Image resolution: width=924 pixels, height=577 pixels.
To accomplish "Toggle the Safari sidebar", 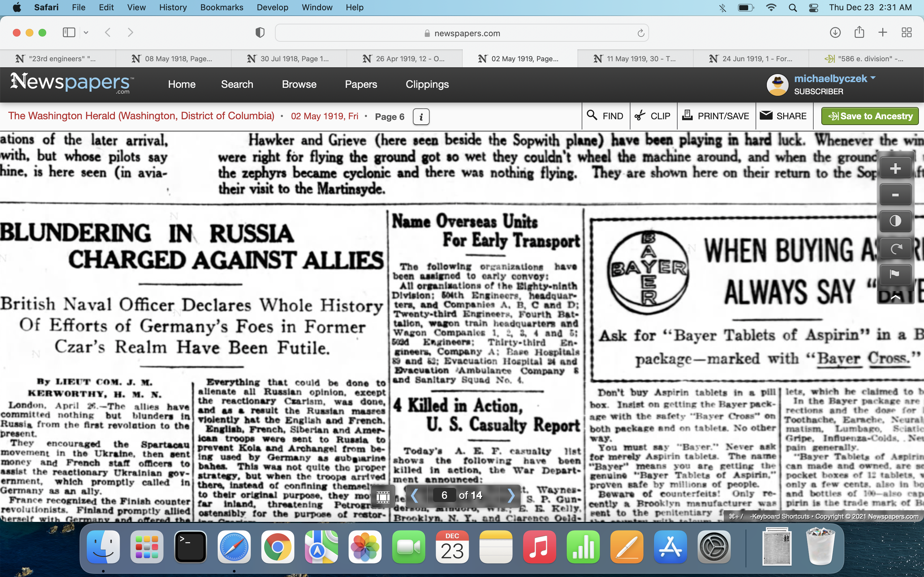I will [69, 33].
